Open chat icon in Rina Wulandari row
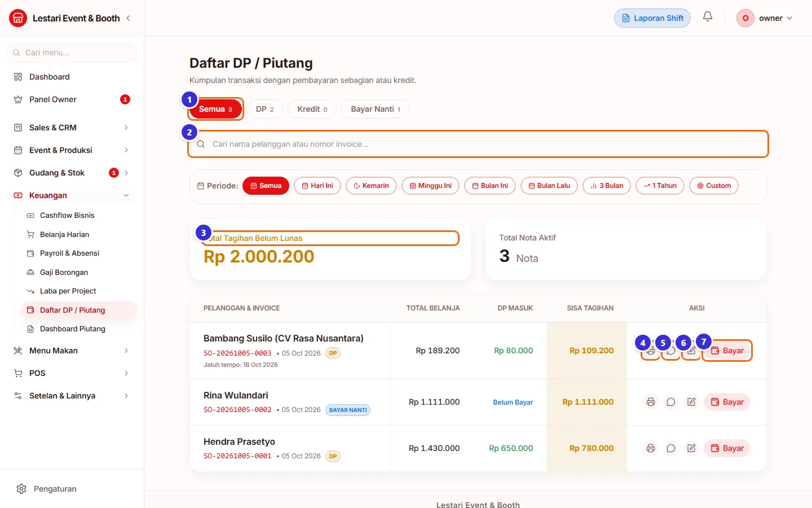 pyautogui.click(x=671, y=402)
